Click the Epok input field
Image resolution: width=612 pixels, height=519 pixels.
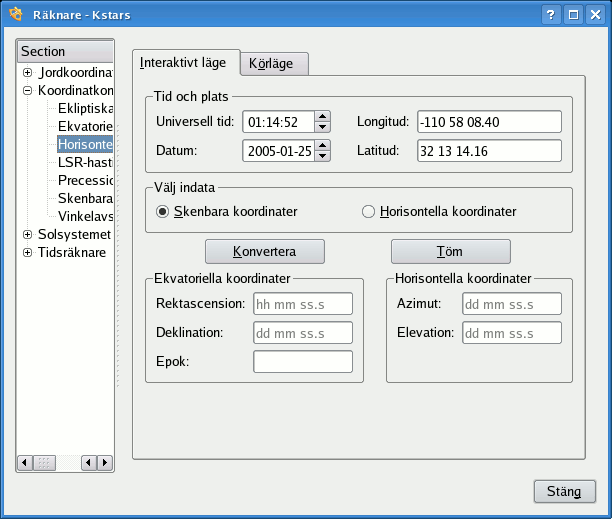[303, 362]
